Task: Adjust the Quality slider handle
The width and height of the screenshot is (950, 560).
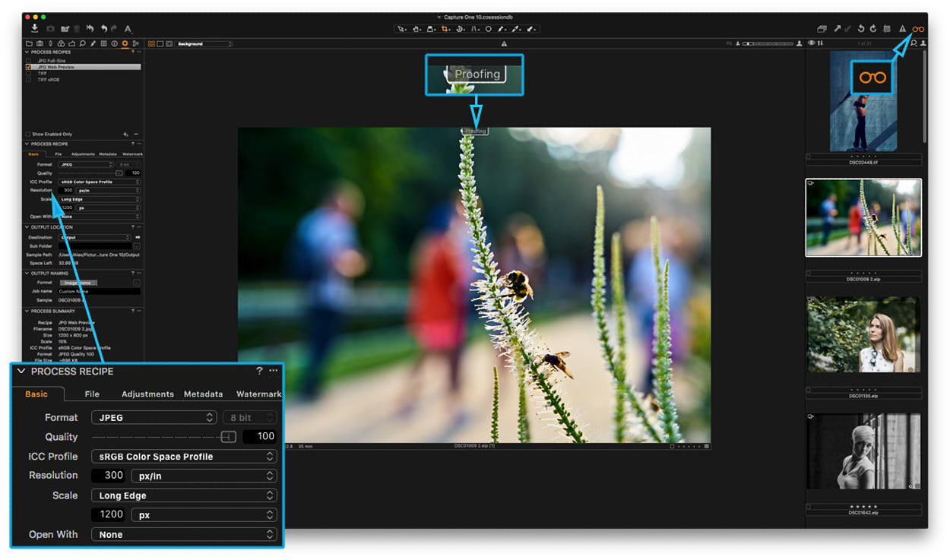Action: click(x=228, y=437)
